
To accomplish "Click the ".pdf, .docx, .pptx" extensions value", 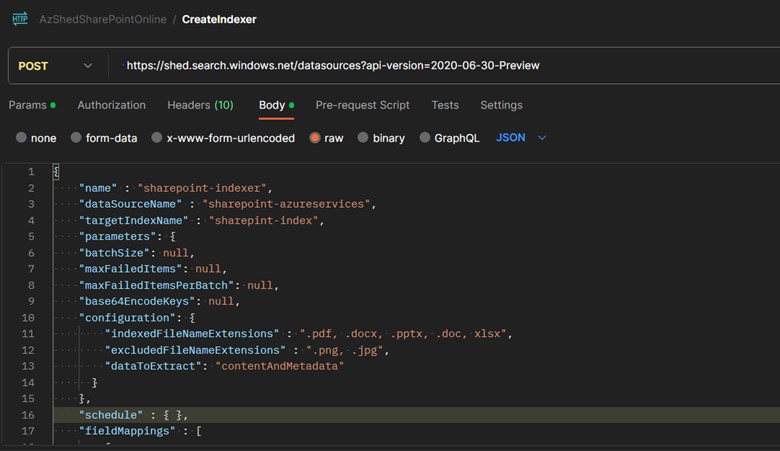I will 403,333.
